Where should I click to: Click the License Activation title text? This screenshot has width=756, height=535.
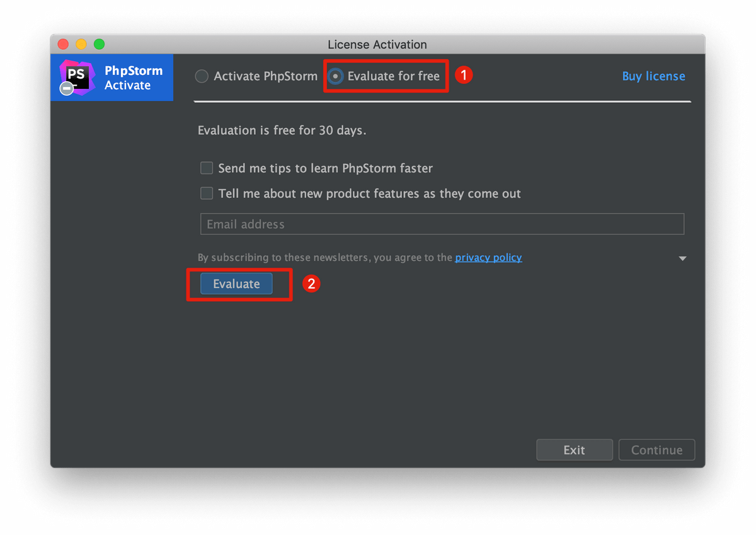coord(377,45)
